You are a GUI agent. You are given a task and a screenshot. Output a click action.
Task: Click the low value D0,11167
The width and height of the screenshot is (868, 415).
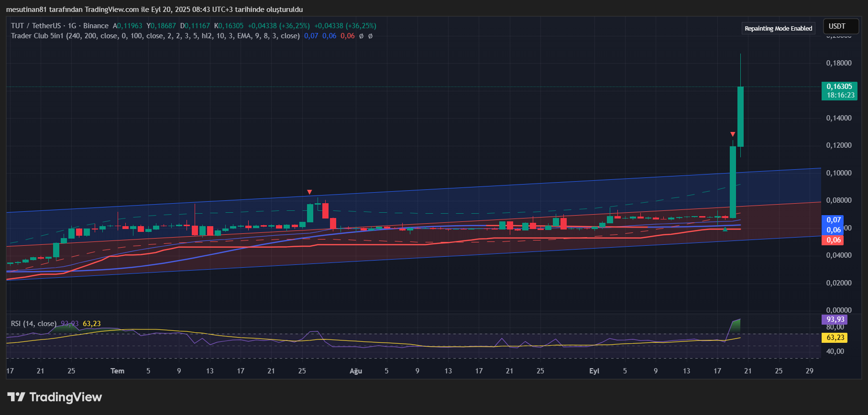click(195, 26)
